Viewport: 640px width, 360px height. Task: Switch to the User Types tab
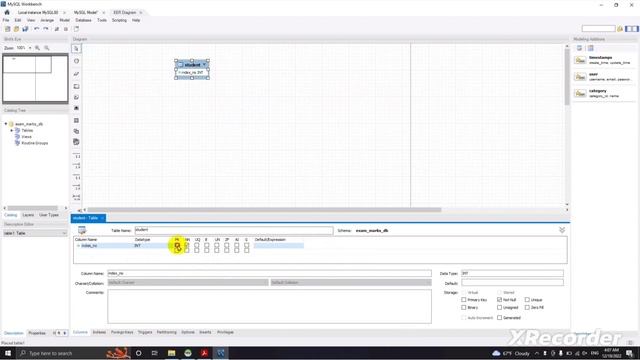49,215
